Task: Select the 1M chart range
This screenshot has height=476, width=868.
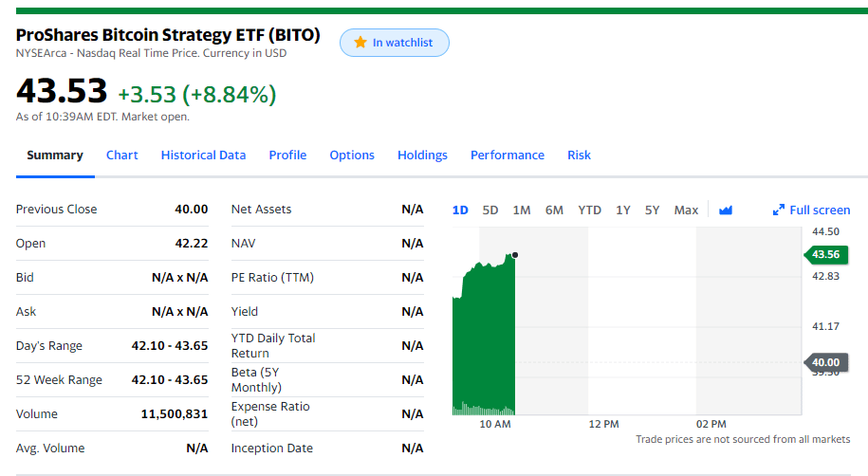Action: click(x=522, y=211)
